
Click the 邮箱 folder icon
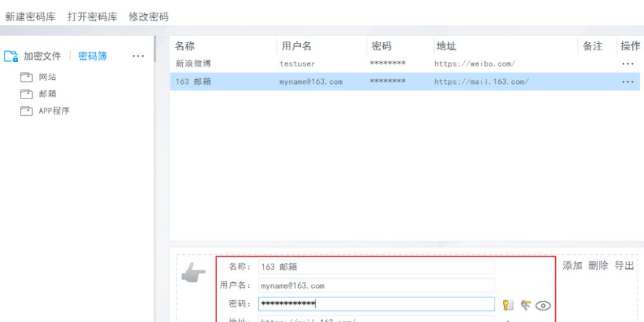coord(26,94)
